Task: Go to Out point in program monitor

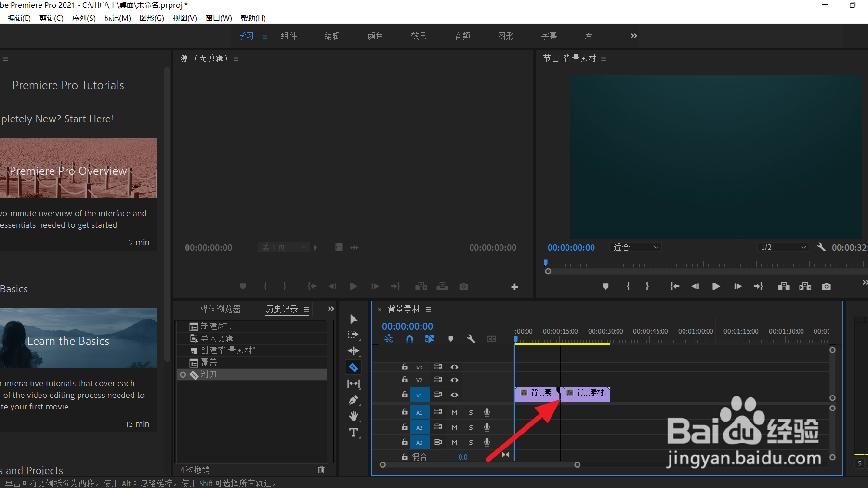Action: click(758, 286)
